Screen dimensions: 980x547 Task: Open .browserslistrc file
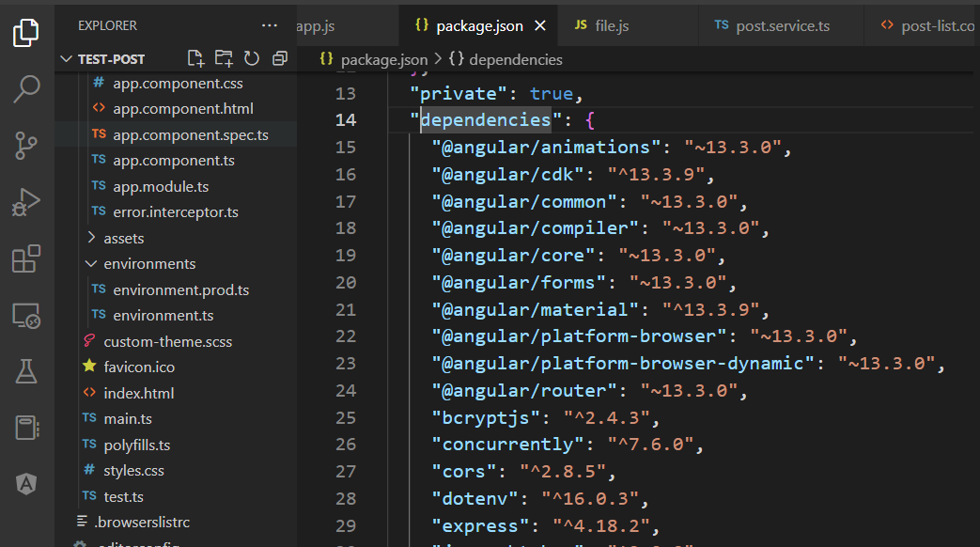pos(142,522)
